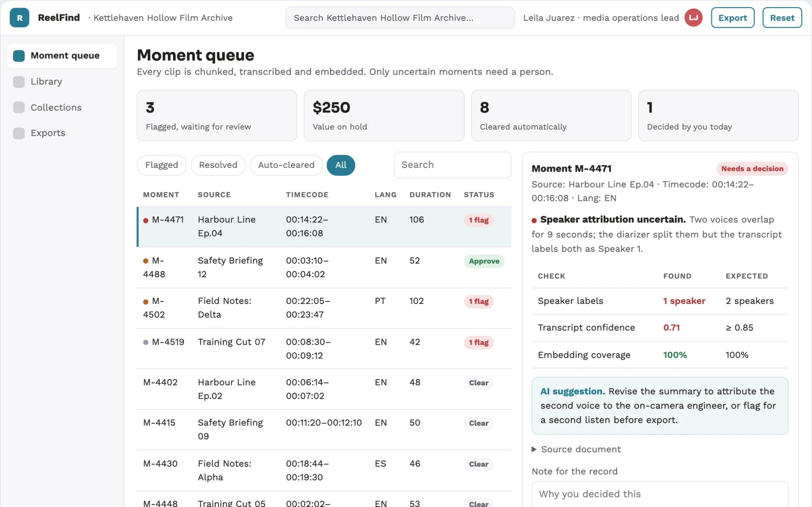Click the Reset button
The height and width of the screenshot is (507, 812).
coord(782,18)
